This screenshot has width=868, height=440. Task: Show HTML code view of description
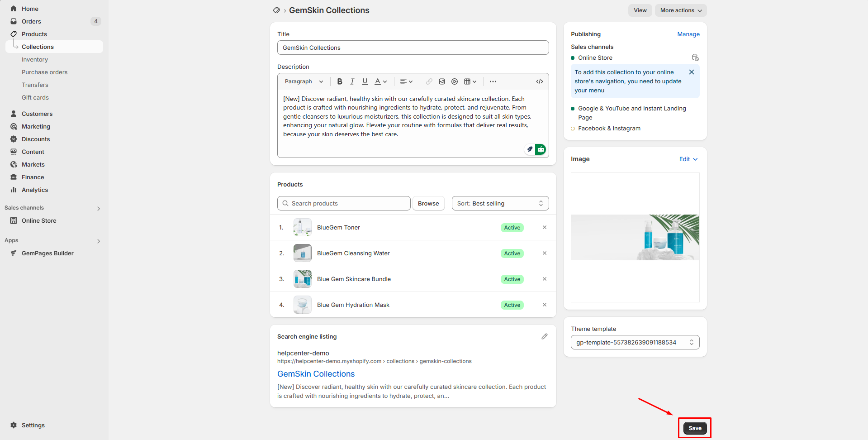tap(540, 81)
